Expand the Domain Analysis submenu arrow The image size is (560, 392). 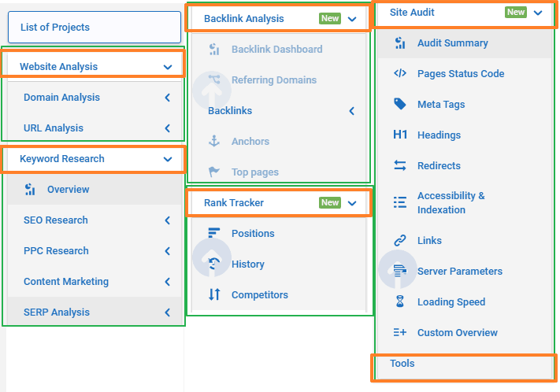(168, 98)
